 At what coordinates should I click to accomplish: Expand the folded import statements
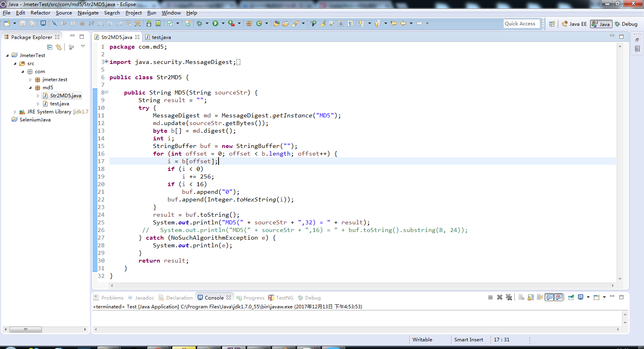coord(107,62)
